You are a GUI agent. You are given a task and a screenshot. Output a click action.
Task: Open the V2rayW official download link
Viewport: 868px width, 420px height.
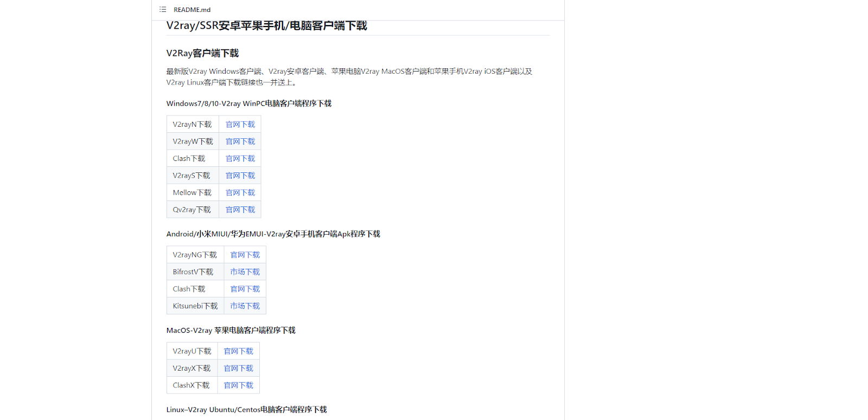pyautogui.click(x=240, y=141)
